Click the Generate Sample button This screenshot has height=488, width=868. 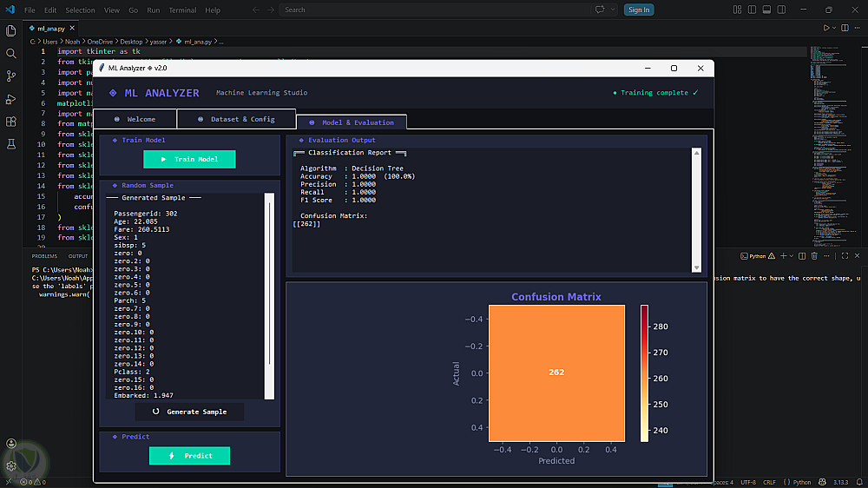coord(189,412)
